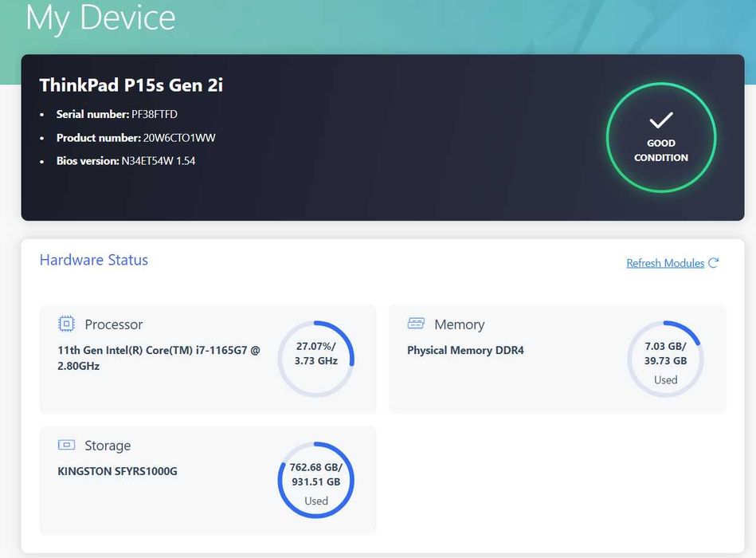Click the My Device page title
756x558 pixels.
pos(100,18)
